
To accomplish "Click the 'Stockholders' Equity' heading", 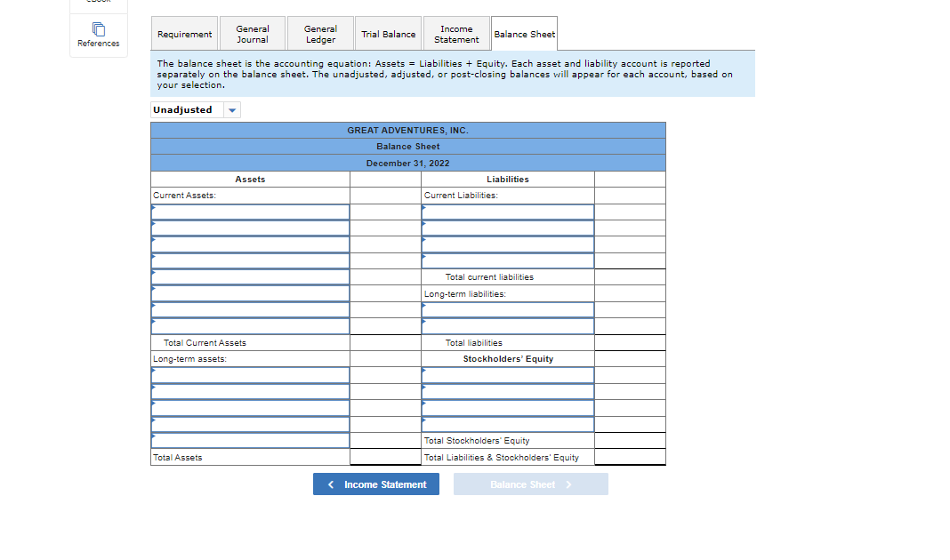I will pyautogui.click(x=508, y=359).
